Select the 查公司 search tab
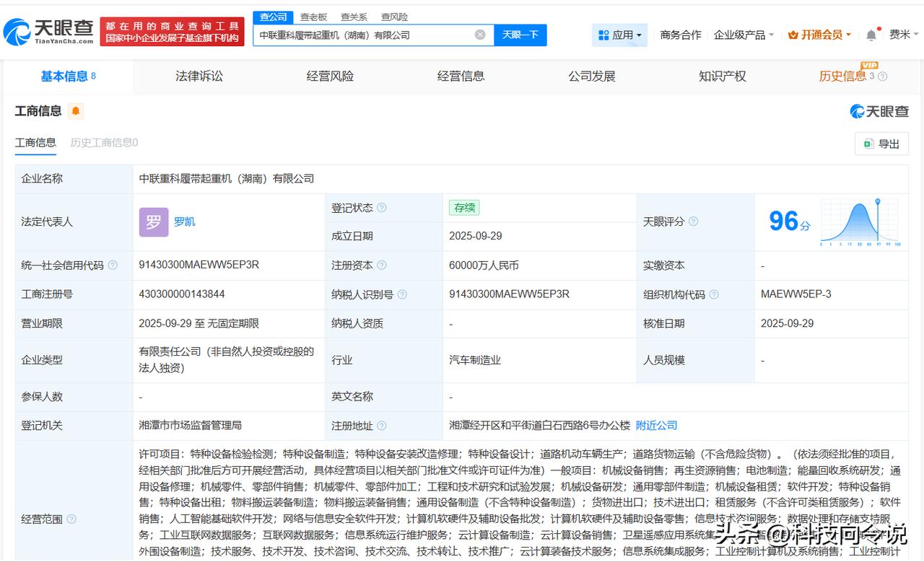 click(x=273, y=17)
